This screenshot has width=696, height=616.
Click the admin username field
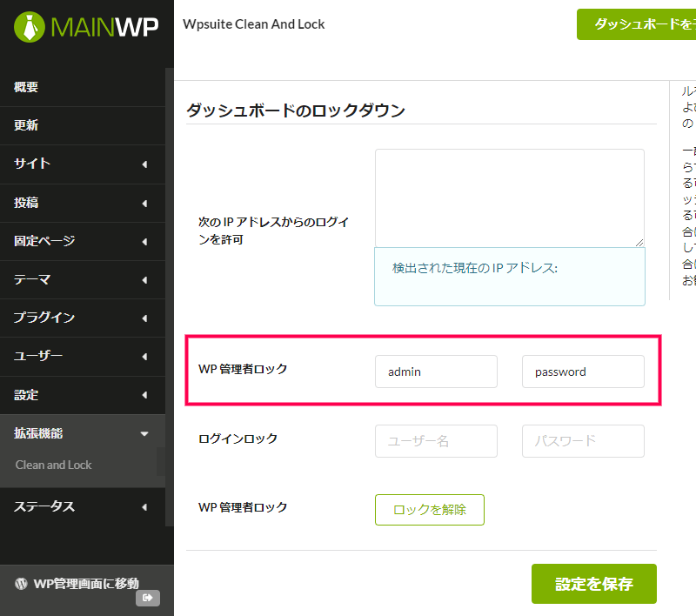[x=436, y=372]
